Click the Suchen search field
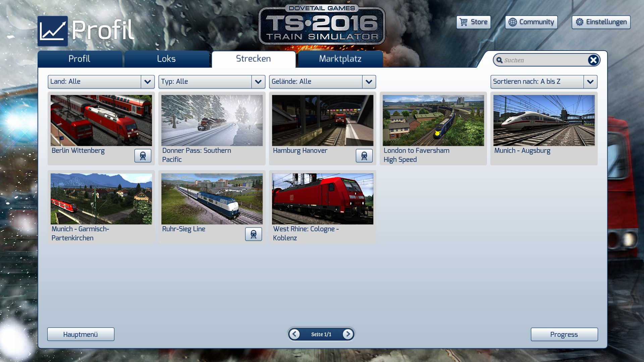This screenshot has width=644, height=362. tap(543, 60)
